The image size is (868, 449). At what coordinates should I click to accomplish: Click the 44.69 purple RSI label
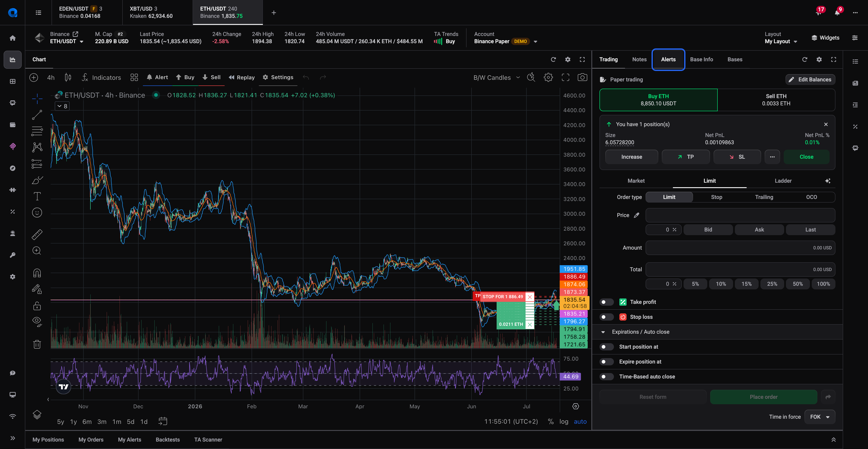pos(571,376)
